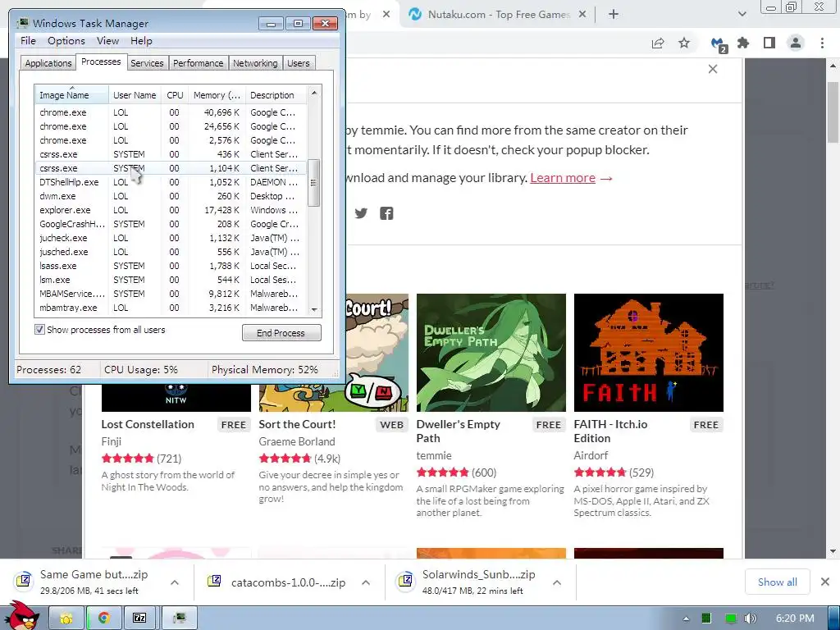
Task: Click the browser page vertical scrollbar thumb
Action: 833,112
